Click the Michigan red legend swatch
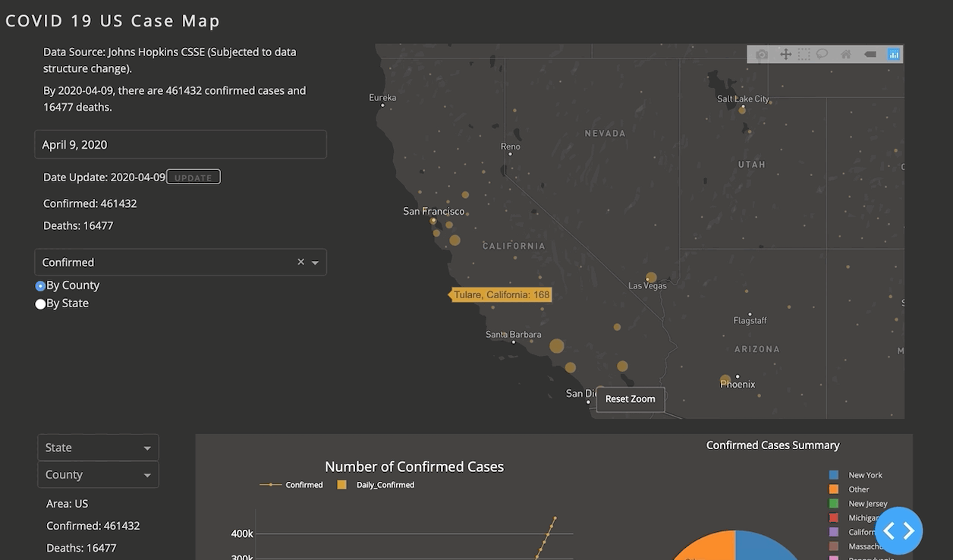Screen dimensions: 953x560 tap(834, 518)
